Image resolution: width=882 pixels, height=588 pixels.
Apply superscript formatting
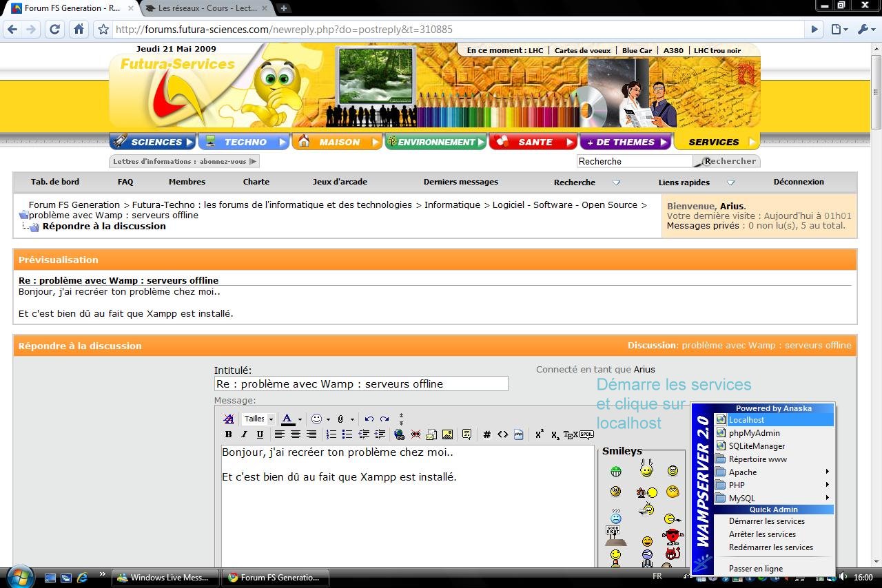click(x=540, y=434)
